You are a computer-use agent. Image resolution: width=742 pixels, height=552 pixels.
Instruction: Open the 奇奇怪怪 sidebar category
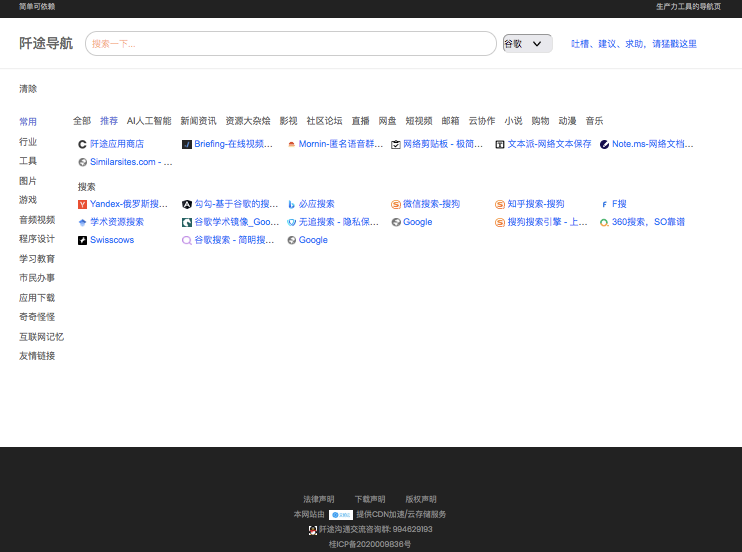[37, 317]
